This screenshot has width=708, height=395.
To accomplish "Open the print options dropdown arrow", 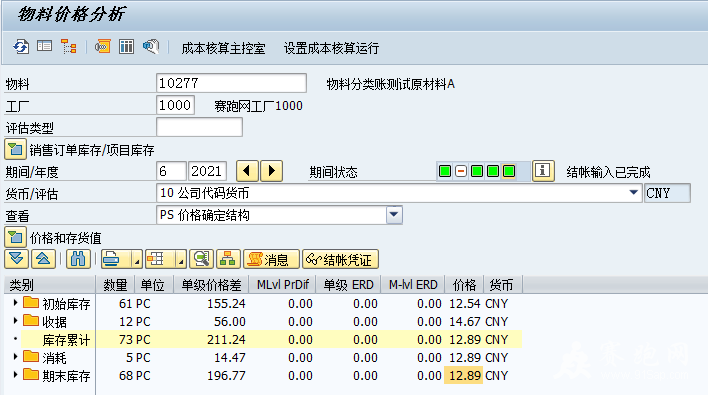I will 136,260.
